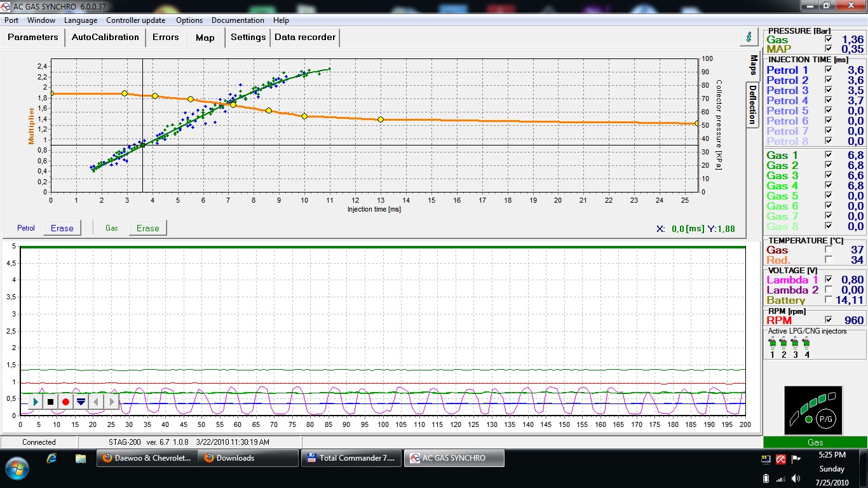This screenshot has height=488, width=868.
Task: Click active gas injector icon number 1
Action: pyautogui.click(x=772, y=344)
